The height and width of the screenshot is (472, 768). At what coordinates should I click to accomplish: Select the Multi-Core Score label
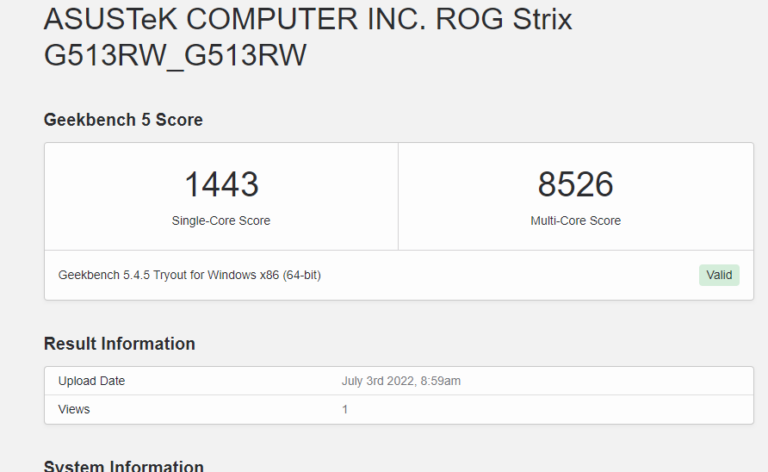pyautogui.click(x=575, y=221)
